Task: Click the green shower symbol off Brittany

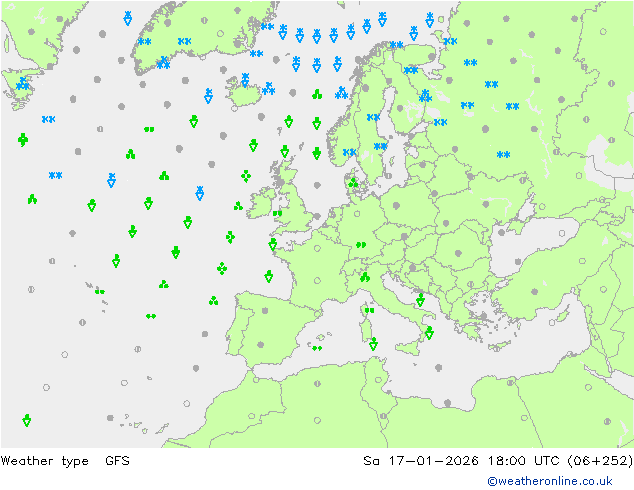Action: [273, 244]
